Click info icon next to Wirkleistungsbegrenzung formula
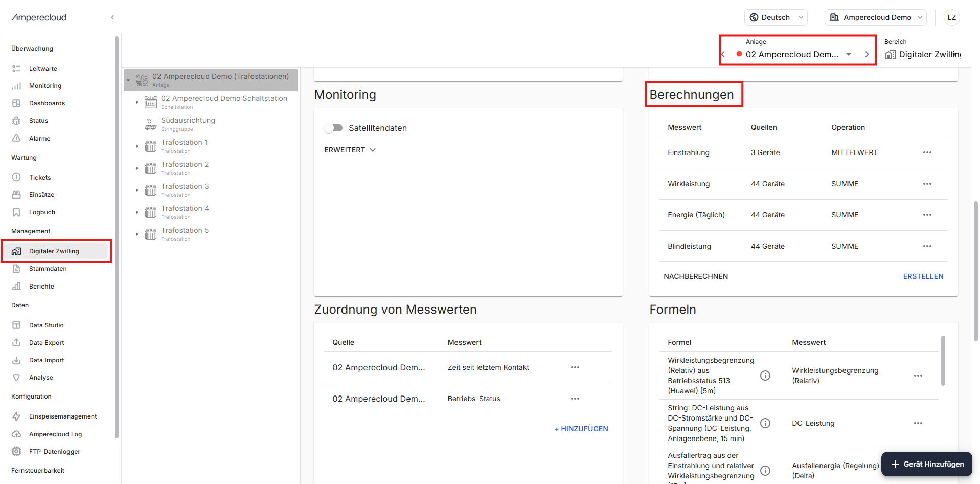 tap(765, 376)
